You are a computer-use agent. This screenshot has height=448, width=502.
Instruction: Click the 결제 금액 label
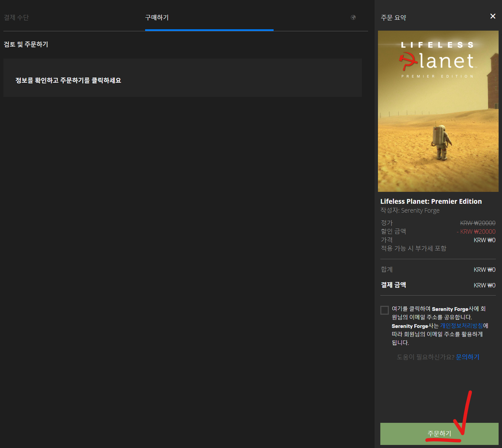coord(394,285)
